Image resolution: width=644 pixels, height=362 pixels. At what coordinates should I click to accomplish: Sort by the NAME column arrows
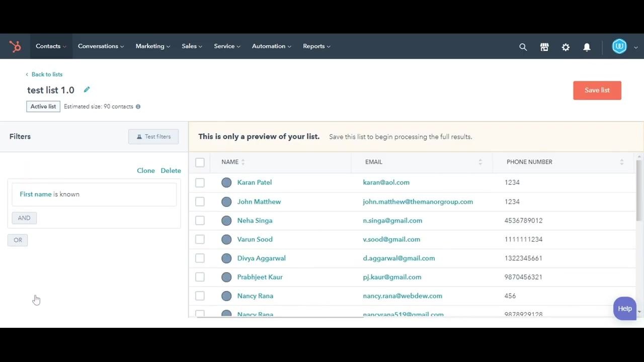pos(243,162)
